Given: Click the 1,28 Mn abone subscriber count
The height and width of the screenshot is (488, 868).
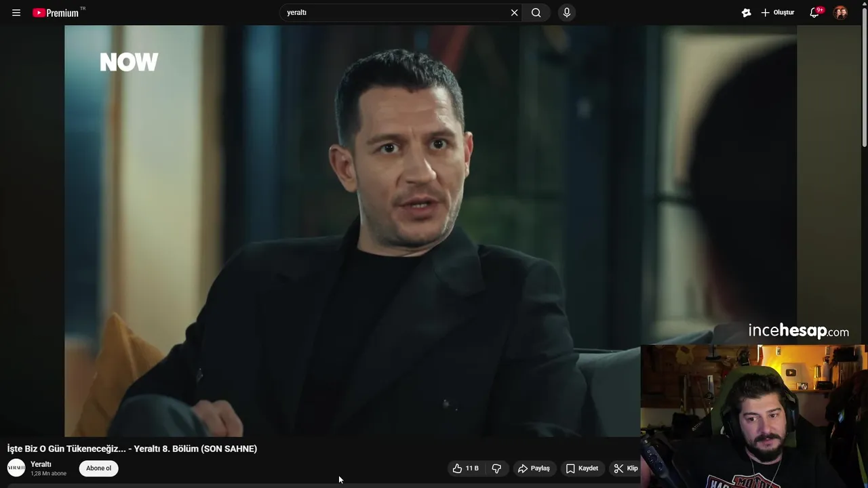Looking at the screenshot, I should tap(49, 474).
